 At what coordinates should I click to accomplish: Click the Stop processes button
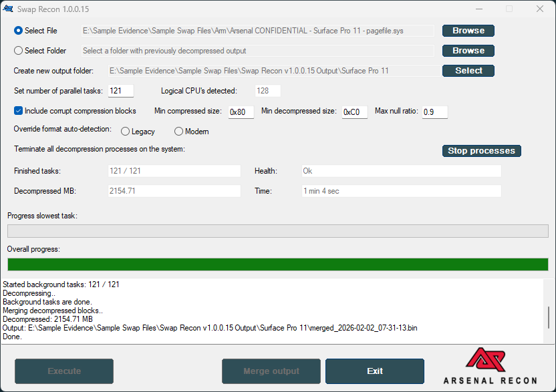(x=481, y=151)
